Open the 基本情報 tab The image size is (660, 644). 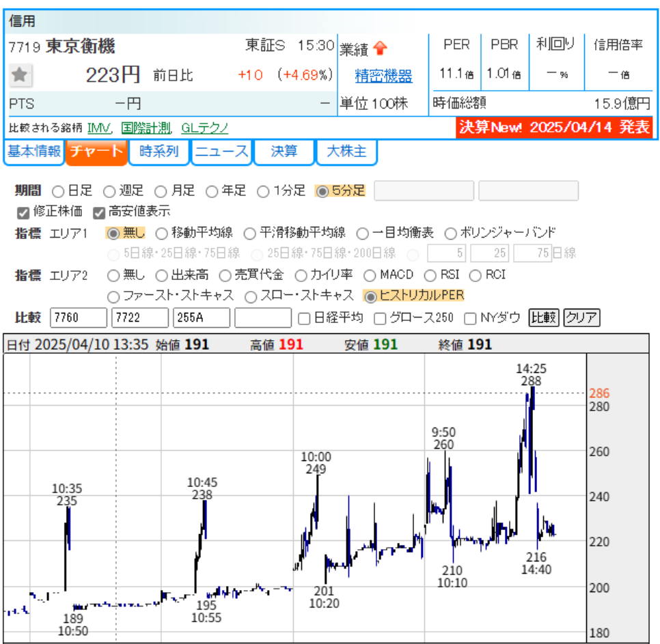(x=33, y=152)
